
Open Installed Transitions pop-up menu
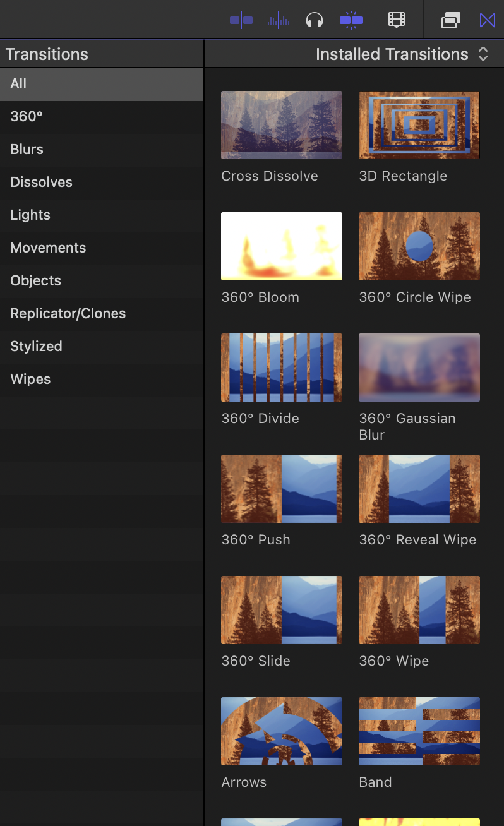[402, 54]
